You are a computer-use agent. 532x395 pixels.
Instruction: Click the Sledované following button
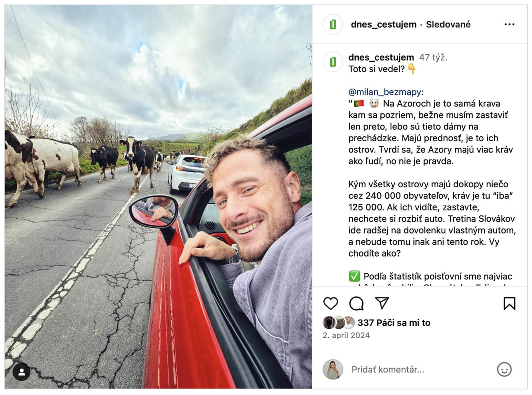click(448, 24)
